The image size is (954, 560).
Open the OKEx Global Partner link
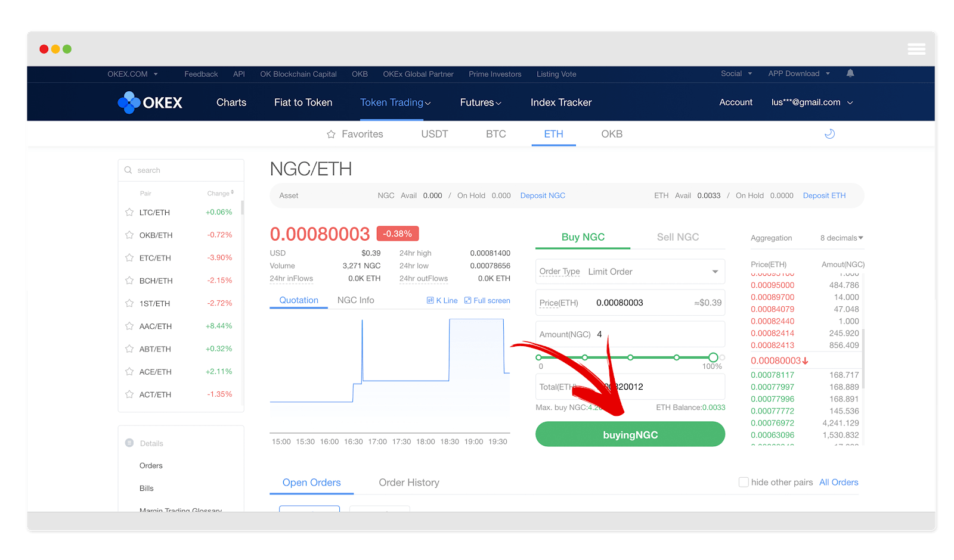pyautogui.click(x=418, y=74)
